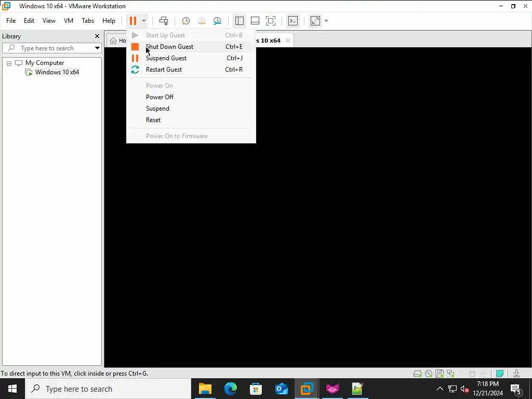Open the library search filter dropdown

point(97,48)
